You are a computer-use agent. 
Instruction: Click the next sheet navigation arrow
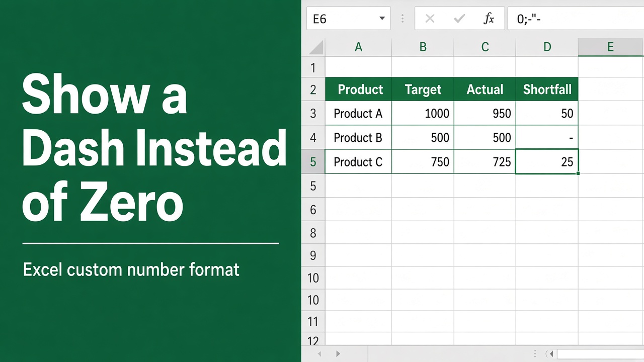click(338, 354)
